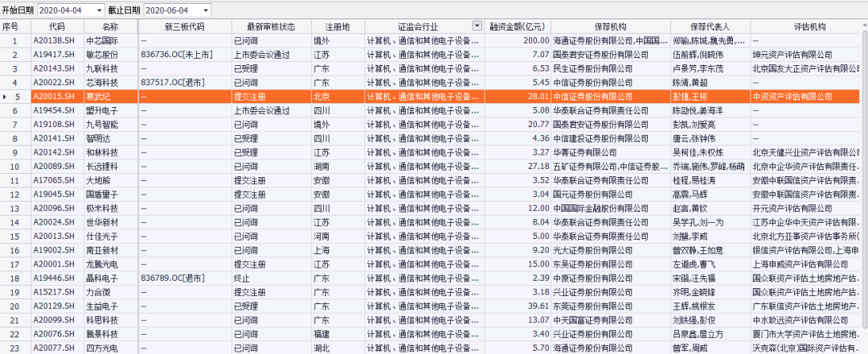Select the 力合微 name cell

coord(111,291)
